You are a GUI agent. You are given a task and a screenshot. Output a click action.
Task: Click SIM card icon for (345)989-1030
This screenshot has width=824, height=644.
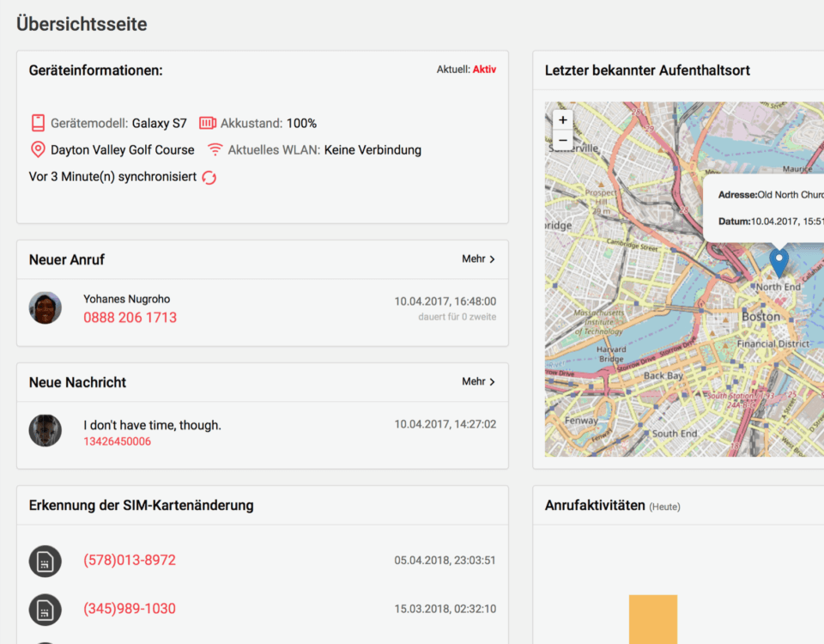coord(45,610)
